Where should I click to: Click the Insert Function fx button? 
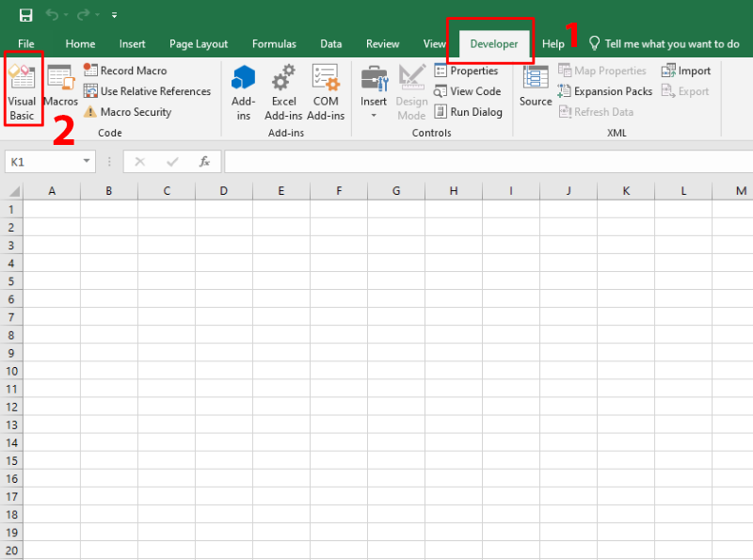pos(204,162)
